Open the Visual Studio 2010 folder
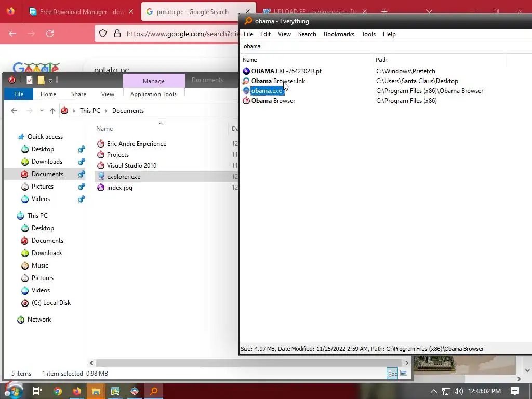 [x=131, y=166]
